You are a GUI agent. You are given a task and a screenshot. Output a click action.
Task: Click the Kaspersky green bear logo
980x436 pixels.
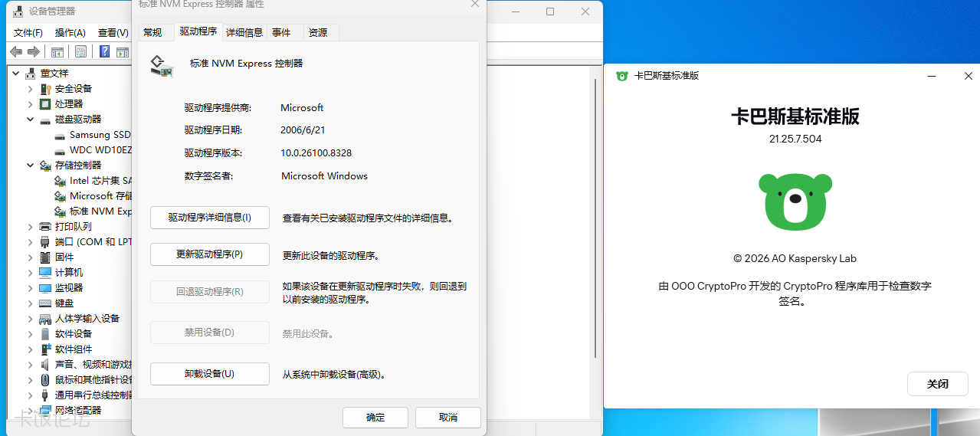coord(795,202)
